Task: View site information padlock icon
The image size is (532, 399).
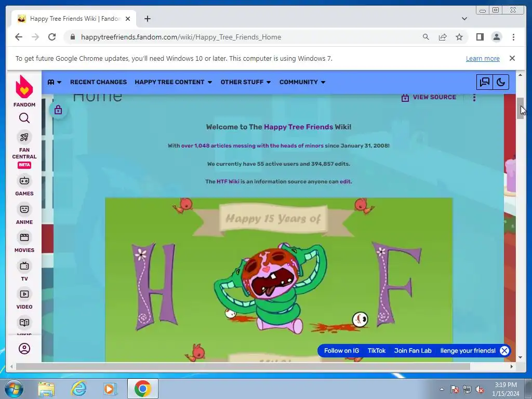Action: coord(72,37)
